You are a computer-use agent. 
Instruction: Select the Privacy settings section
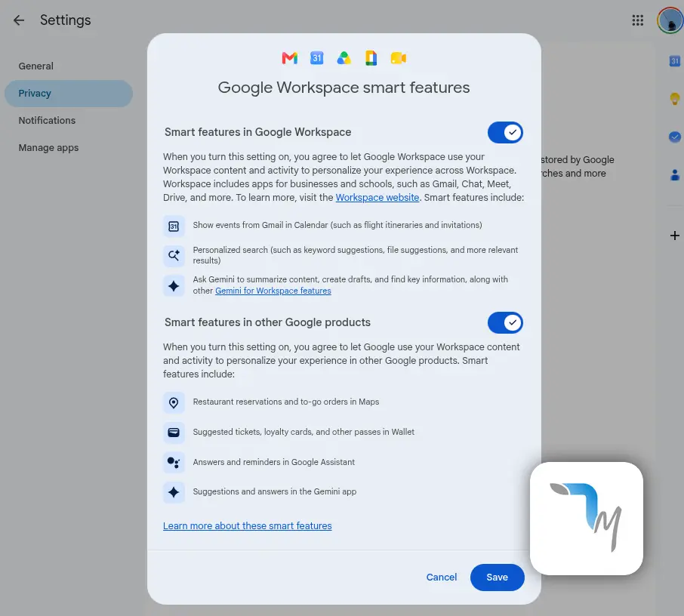pos(69,94)
